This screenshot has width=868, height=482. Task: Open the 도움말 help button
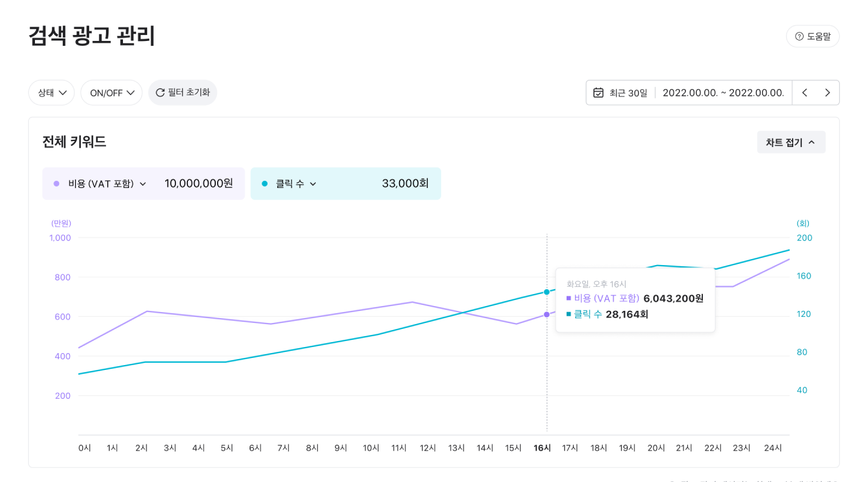pos(813,37)
